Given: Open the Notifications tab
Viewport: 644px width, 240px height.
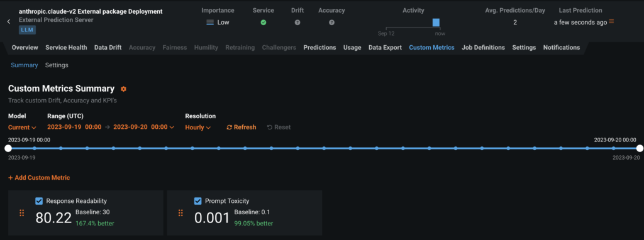Looking at the screenshot, I should (562, 48).
